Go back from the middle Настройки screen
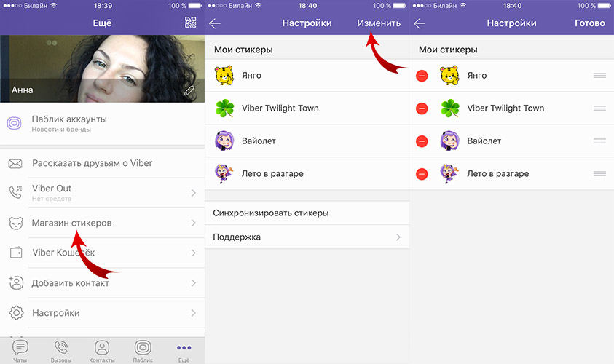Screen dimensions: 614x364 (x=215, y=23)
